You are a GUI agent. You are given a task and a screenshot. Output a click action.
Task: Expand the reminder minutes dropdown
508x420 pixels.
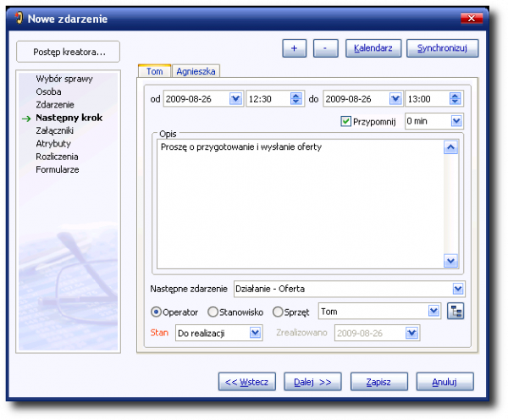(457, 121)
